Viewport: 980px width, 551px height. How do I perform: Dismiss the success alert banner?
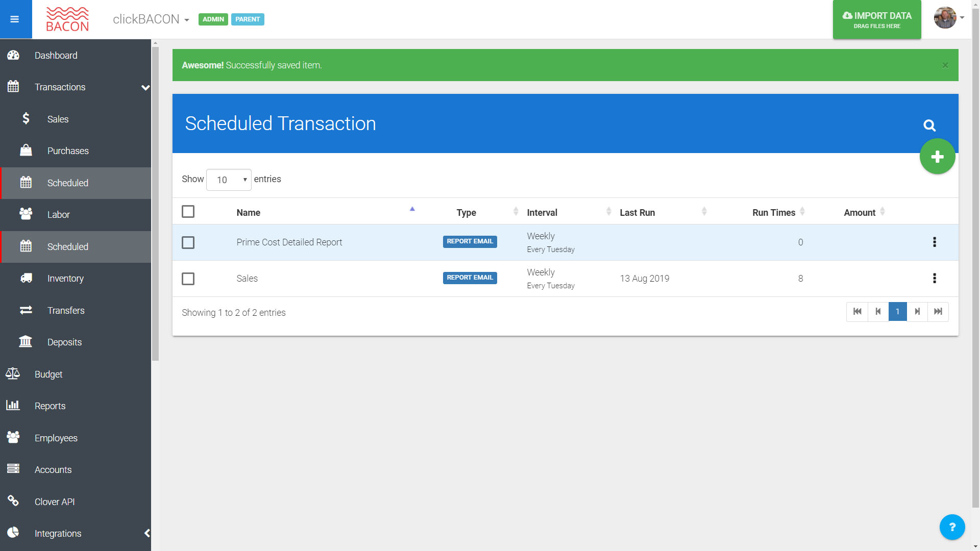[x=945, y=65]
